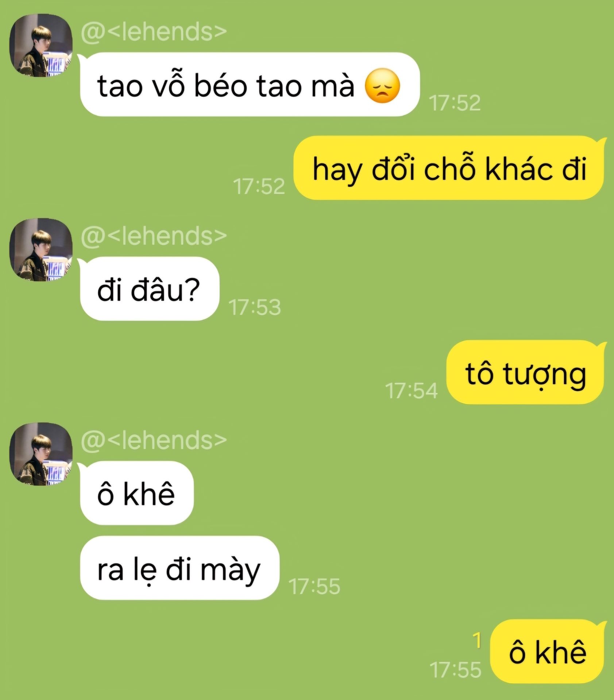Select the 'tao vỗ béo tao mà' message bubble
Viewport: 614px width, 700px height.
pyautogui.click(x=250, y=85)
